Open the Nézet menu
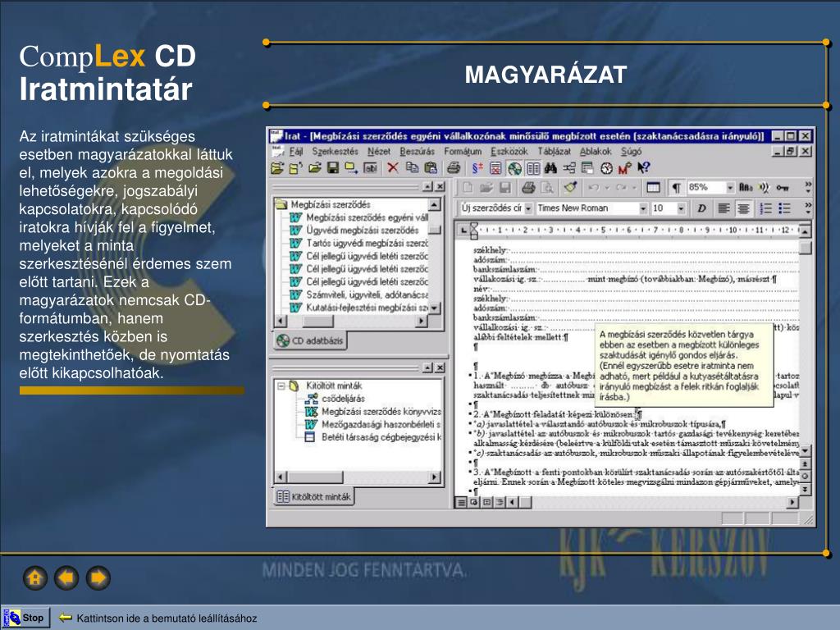This screenshot has width=840, height=630. (379, 152)
